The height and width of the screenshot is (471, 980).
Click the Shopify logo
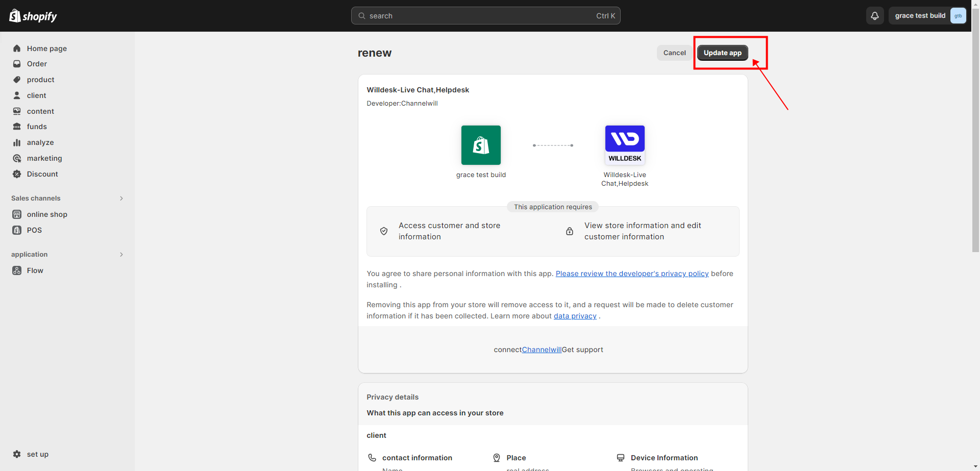(33, 16)
